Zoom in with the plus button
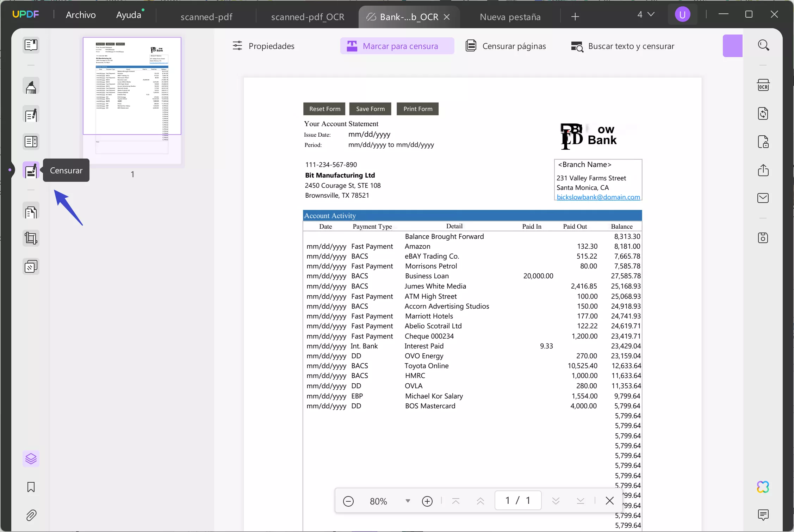Screen dimensions: 794x532 pos(427,501)
